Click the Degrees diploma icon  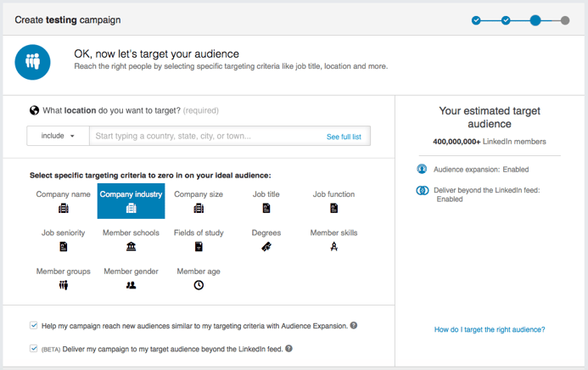[x=266, y=247]
